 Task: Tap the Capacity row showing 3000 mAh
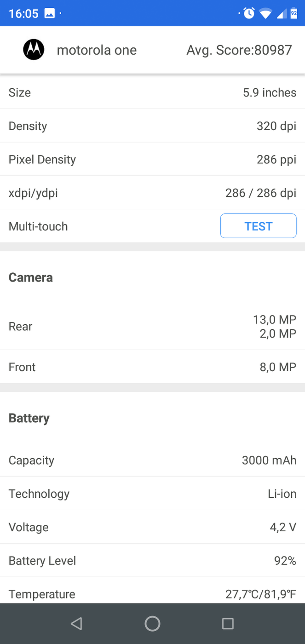coord(152,460)
